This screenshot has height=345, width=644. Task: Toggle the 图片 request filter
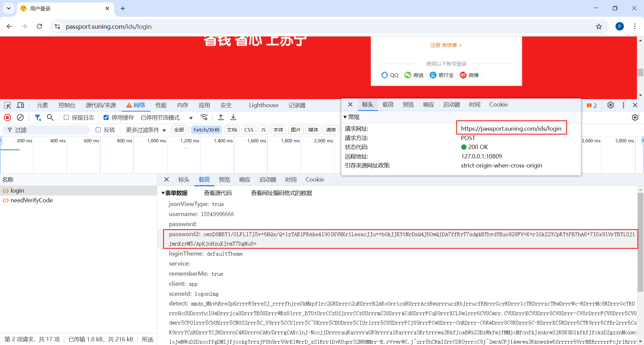[296, 130]
